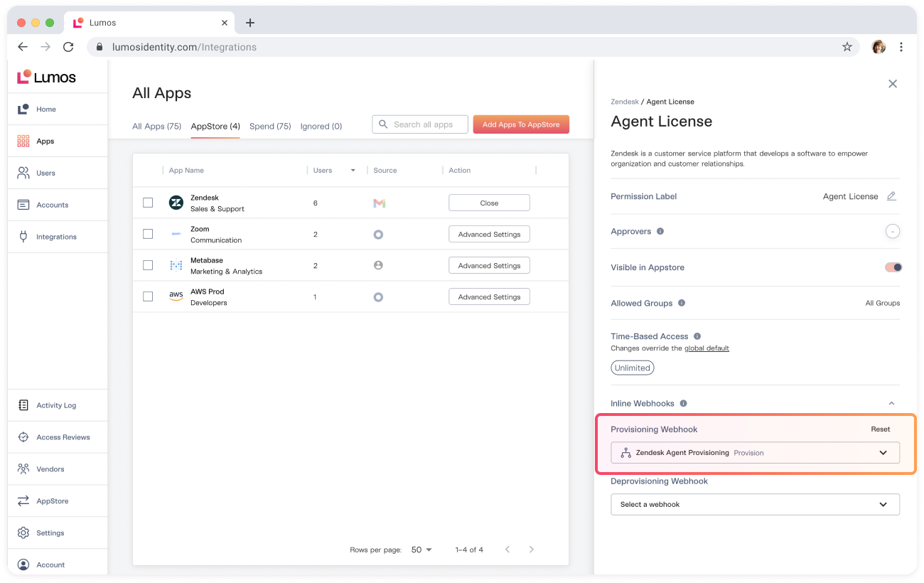The width and height of the screenshot is (924, 583).
Task: Click info icon beside Time-Based Access
Action: (x=697, y=336)
